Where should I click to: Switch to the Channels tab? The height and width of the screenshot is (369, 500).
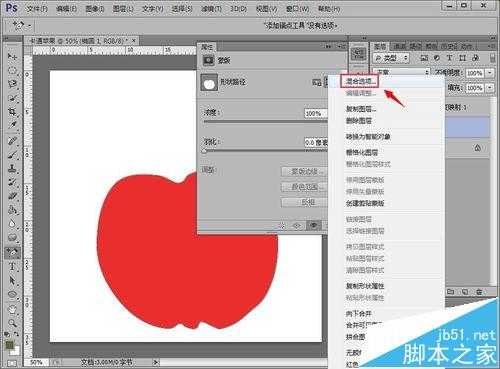tap(399, 47)
